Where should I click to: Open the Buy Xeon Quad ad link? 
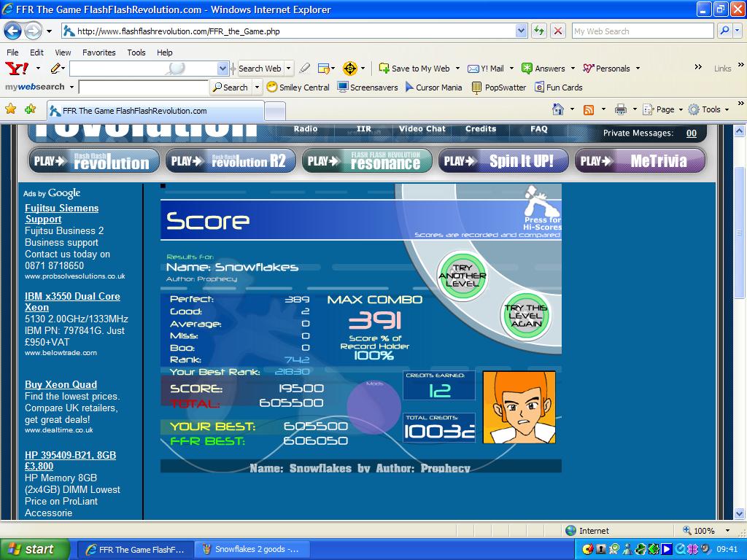click(x=61, y=384)
